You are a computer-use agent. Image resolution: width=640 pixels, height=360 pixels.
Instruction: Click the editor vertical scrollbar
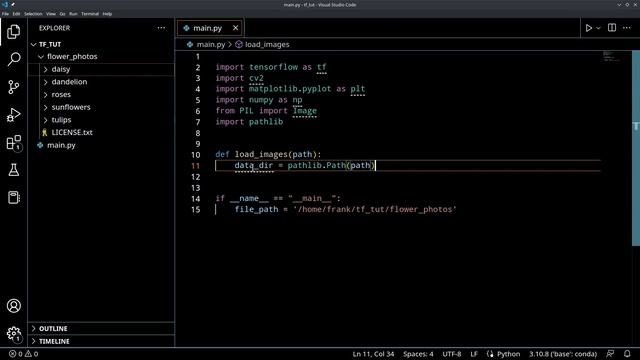click(x=636, y=148)
